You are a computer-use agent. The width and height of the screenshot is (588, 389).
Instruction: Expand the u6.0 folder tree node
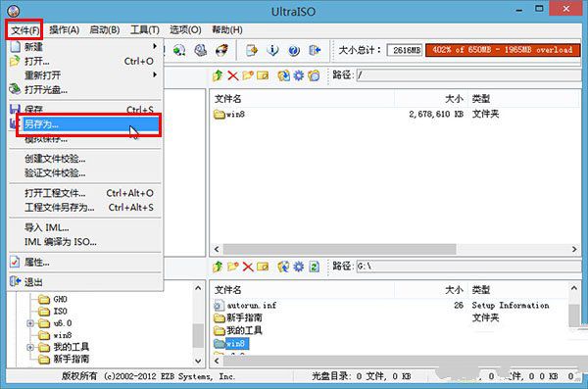point(30,323)
